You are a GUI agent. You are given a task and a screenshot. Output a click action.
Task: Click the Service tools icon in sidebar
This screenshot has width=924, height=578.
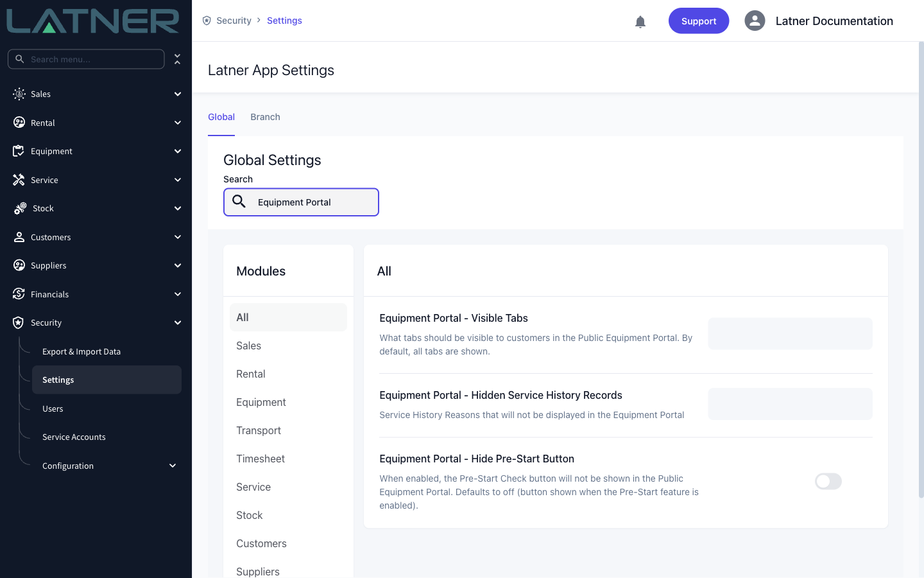(19, 180)
